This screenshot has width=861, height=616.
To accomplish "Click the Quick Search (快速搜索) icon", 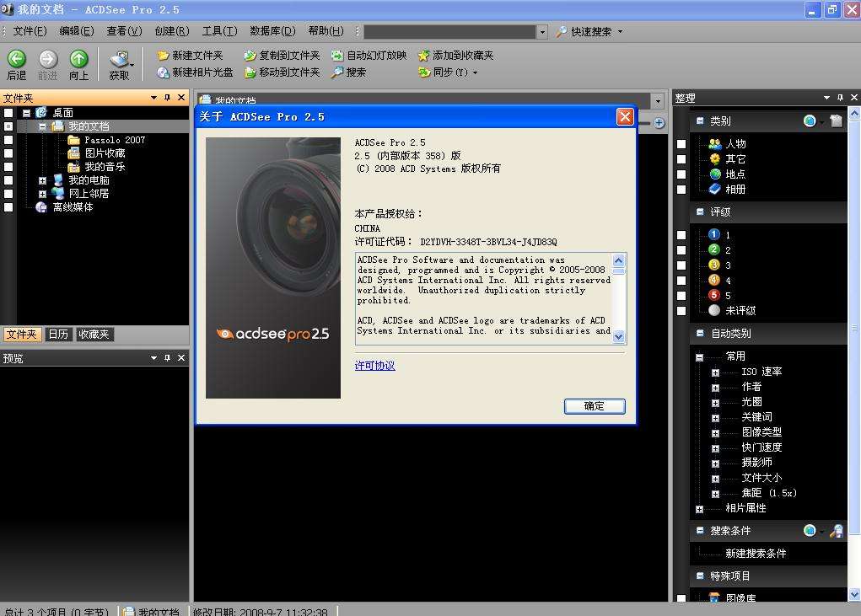I will pos(561,32).
